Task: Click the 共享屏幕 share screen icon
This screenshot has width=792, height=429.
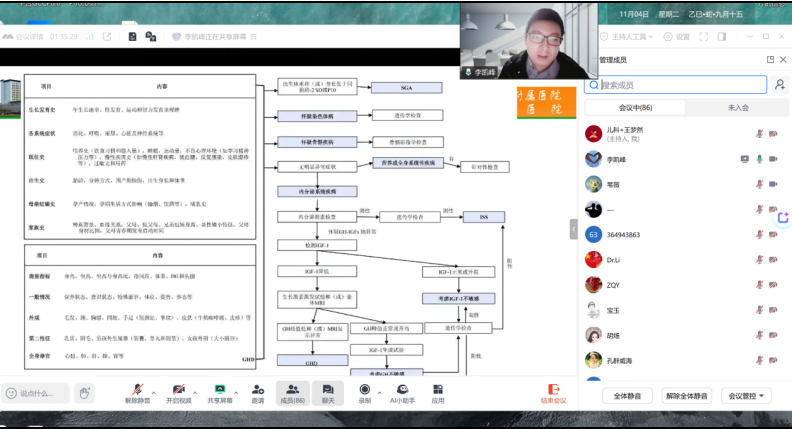Action: pos(220,389)
